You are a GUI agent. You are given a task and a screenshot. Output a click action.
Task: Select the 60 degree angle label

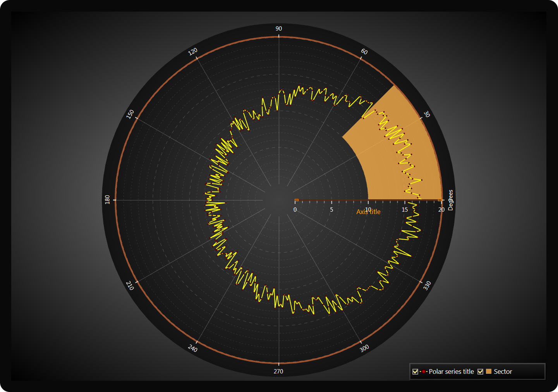point(364,51)
